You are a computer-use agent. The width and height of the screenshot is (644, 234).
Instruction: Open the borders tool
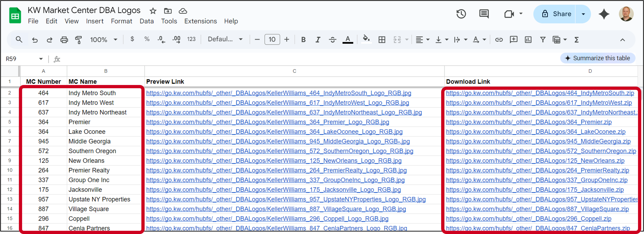pyautogui.click(x=382, y=40)
